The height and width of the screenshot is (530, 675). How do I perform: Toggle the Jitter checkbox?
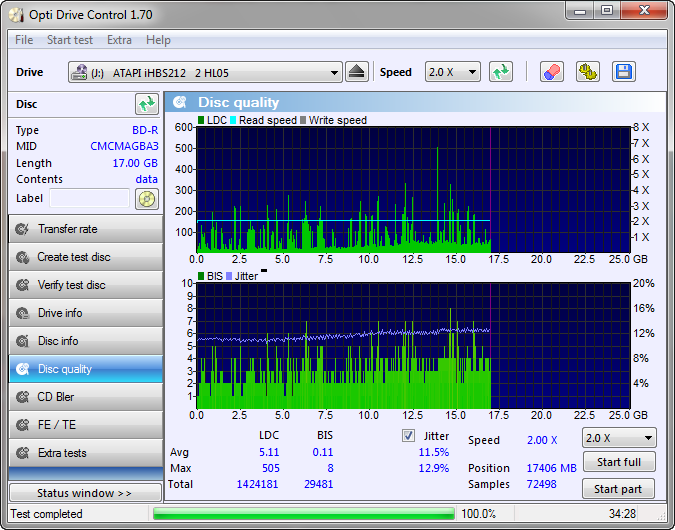[x=408, y=436]
